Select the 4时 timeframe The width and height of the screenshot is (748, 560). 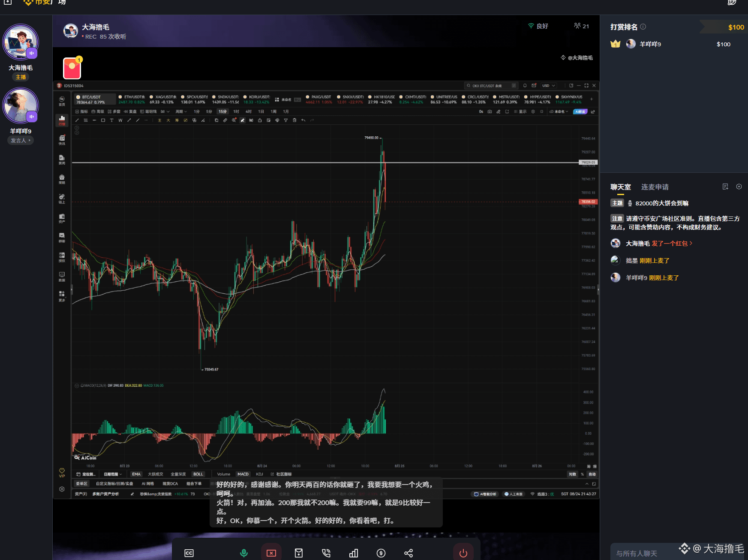pos(249,111)
